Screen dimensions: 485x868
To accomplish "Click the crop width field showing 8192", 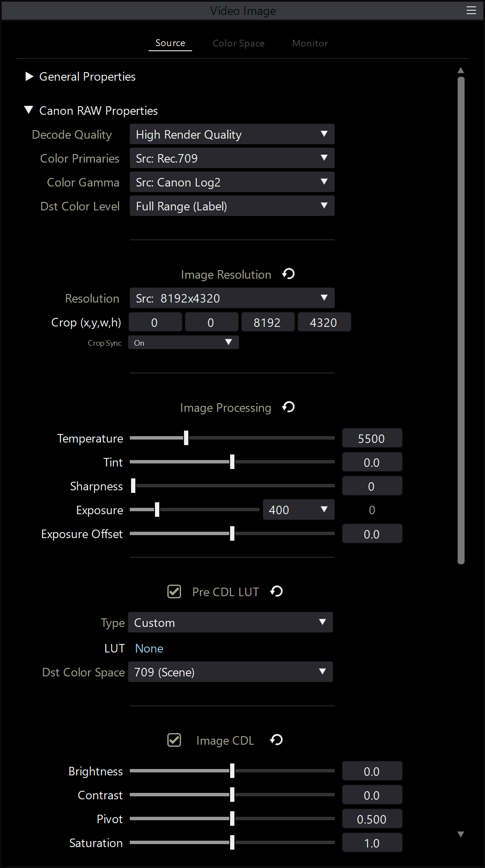I will click(267, 323).
